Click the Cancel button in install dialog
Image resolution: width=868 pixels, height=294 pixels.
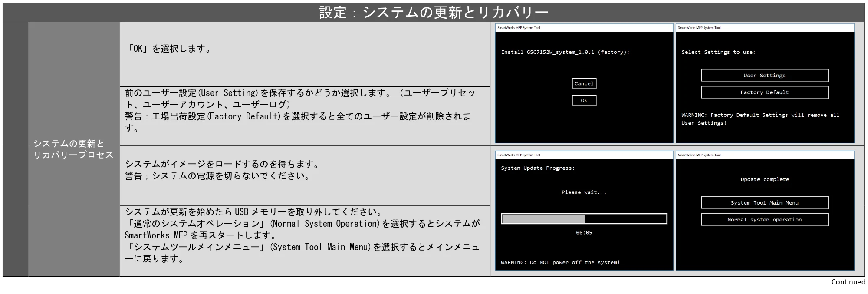(584, 83)
